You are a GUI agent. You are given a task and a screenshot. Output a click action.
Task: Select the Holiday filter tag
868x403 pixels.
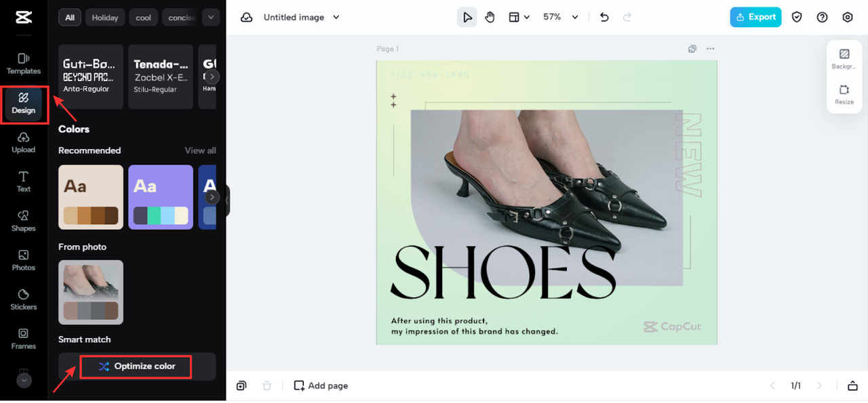pyautogui.click(x=105, y=18)
